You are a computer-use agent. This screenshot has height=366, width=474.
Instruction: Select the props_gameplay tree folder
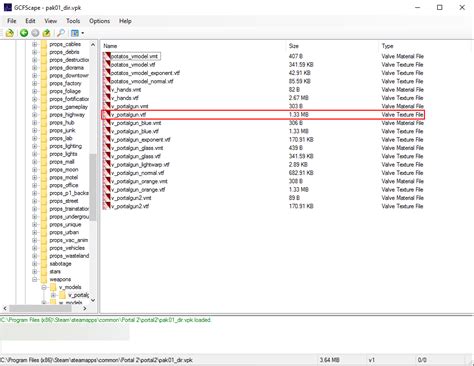(x=68, y=107)
